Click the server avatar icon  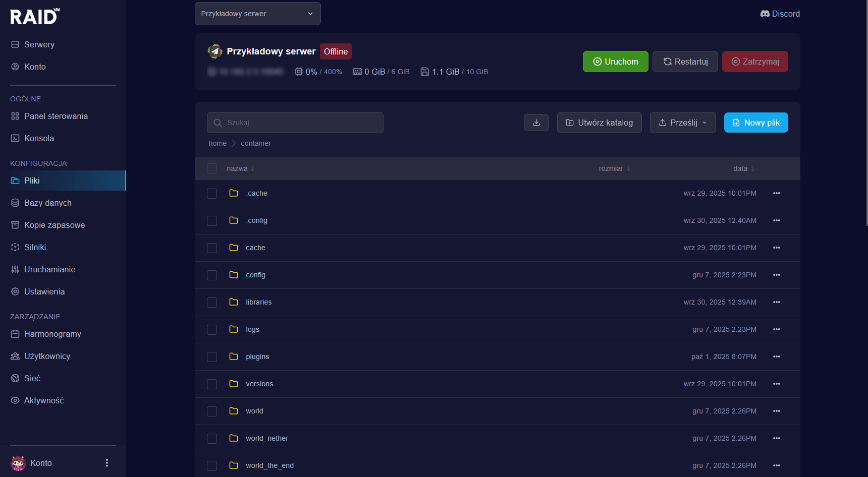coord(215,51)
